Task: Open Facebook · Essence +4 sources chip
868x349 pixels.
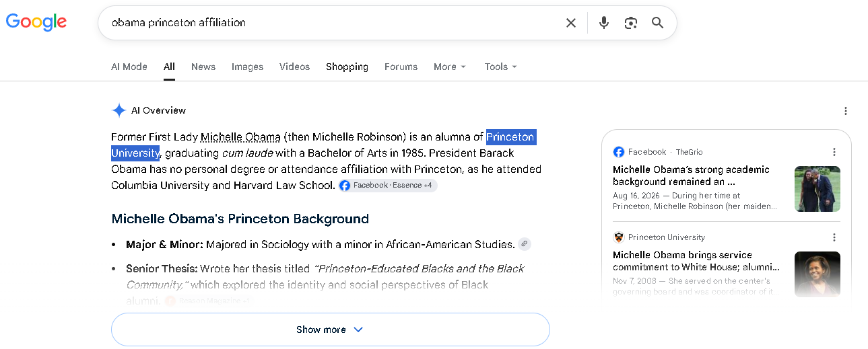Action: click(388, 186)
